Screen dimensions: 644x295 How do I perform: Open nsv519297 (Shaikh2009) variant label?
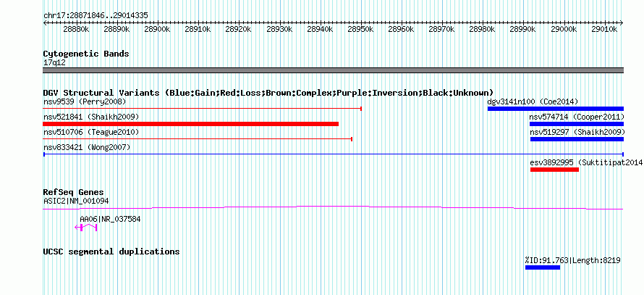pyautogui.click(x=577, y=132)
